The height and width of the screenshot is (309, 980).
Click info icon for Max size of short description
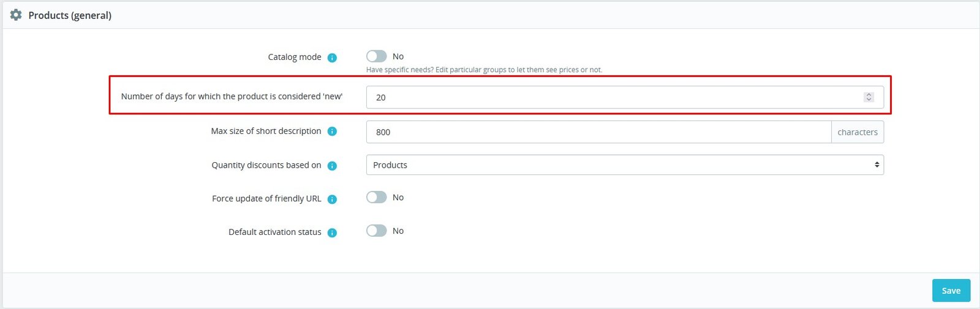332,132
